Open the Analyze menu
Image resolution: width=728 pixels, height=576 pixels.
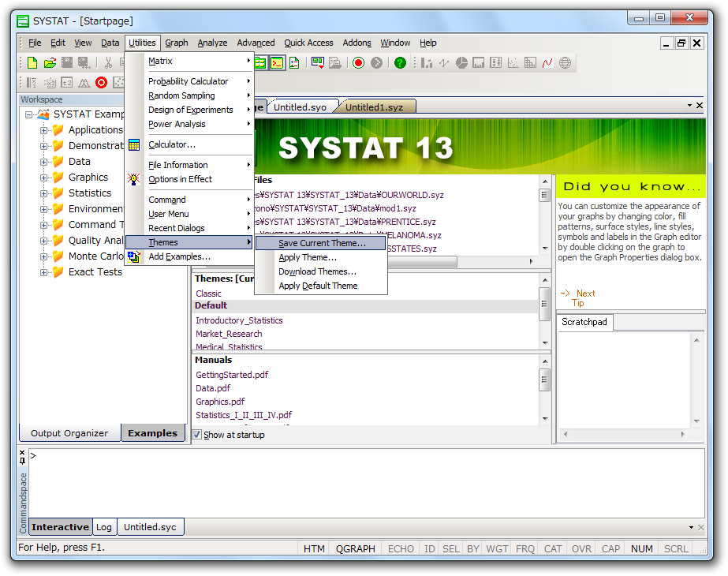click(212, 43)
